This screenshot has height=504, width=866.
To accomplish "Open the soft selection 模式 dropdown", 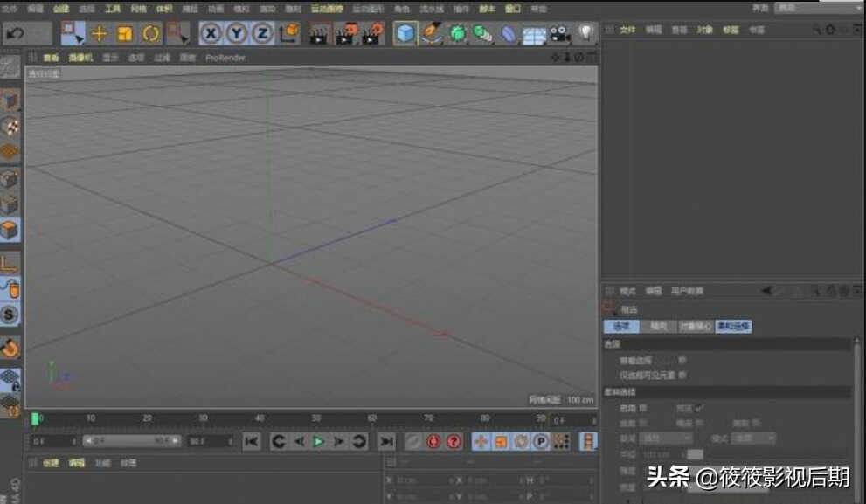I will (x=754, y=438).
